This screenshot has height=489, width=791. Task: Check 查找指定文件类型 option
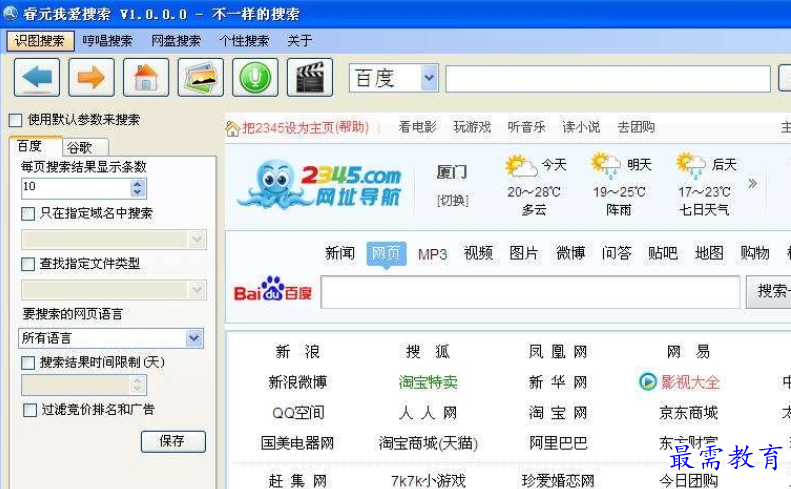28,264
